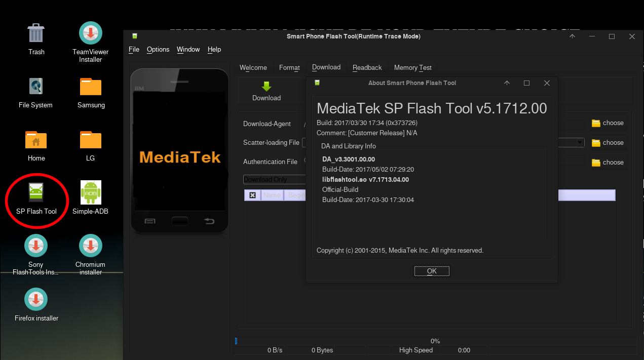Switch to the Memory Test tab
644x360 pixels.
click(x=412, y=67)
